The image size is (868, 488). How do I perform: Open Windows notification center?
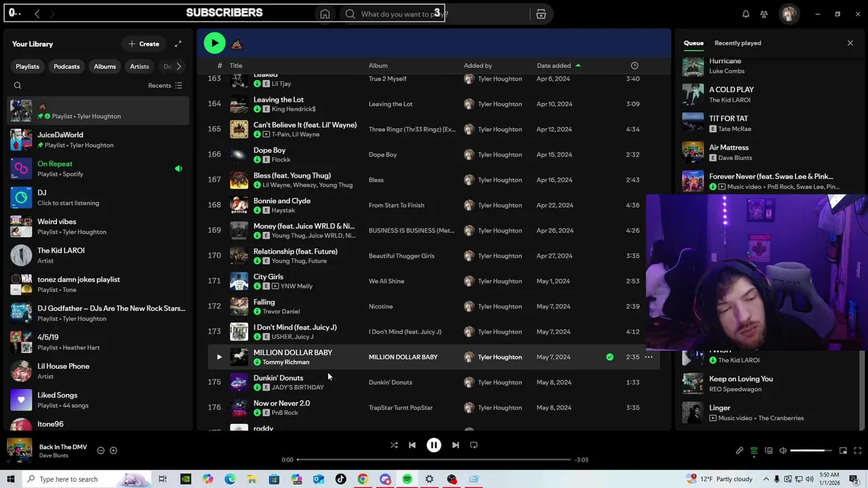[854, 479]
